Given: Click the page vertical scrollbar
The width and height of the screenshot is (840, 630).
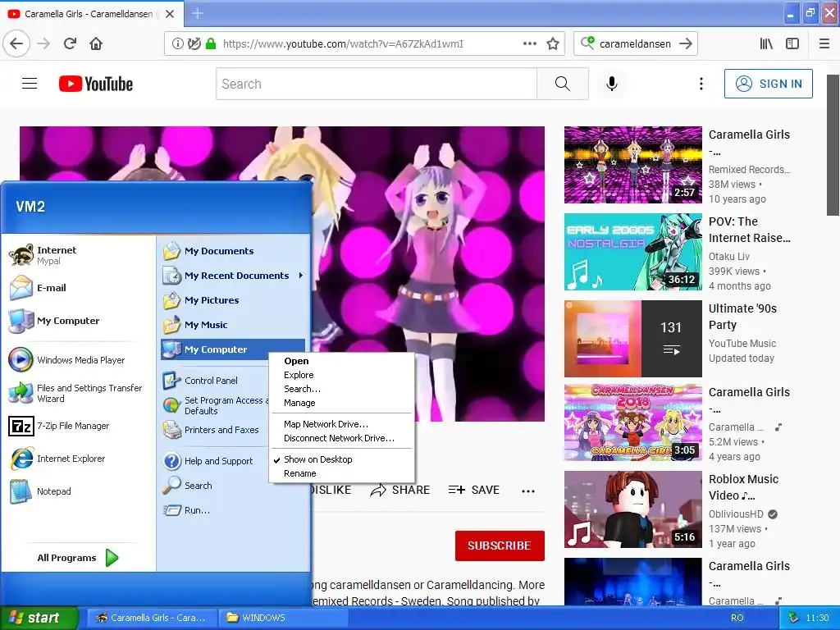Looking at the screenshot, I should 833,144.
